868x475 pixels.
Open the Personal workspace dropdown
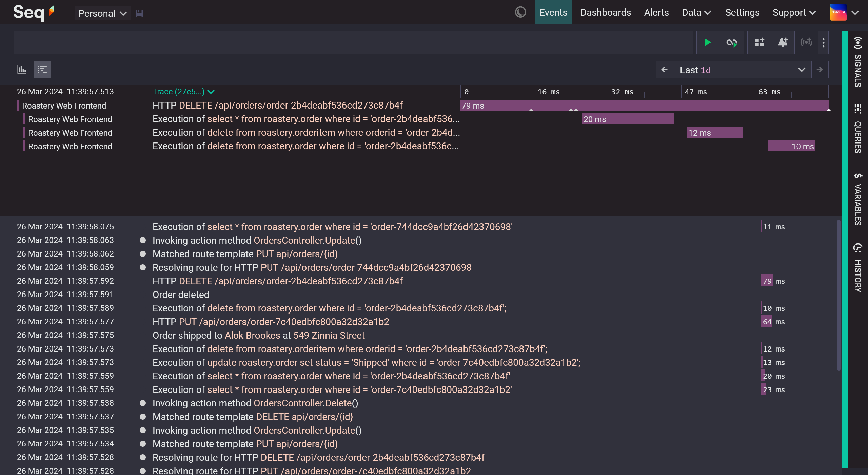pos(102,13)
